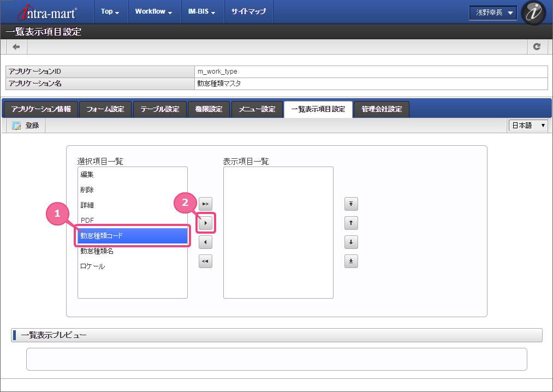Open the IM-BIS menu
This screenshot has height=392, width=553.
point(202,11)
